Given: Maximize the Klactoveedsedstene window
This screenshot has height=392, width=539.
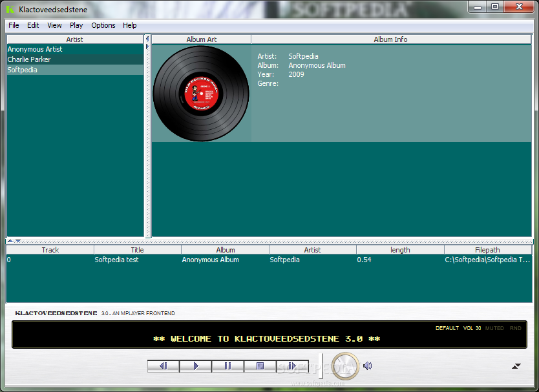Looking at the screenshot, I should 495,7.
